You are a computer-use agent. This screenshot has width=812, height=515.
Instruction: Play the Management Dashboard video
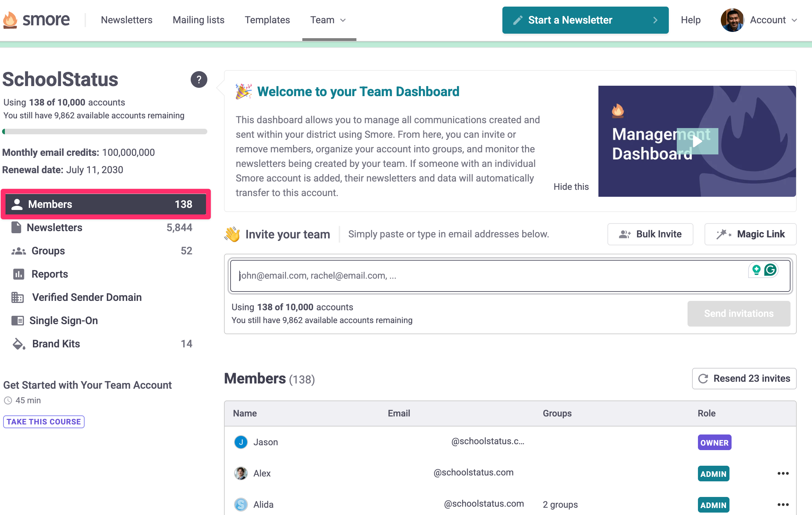pyautogui.click(x=697, y=141)
